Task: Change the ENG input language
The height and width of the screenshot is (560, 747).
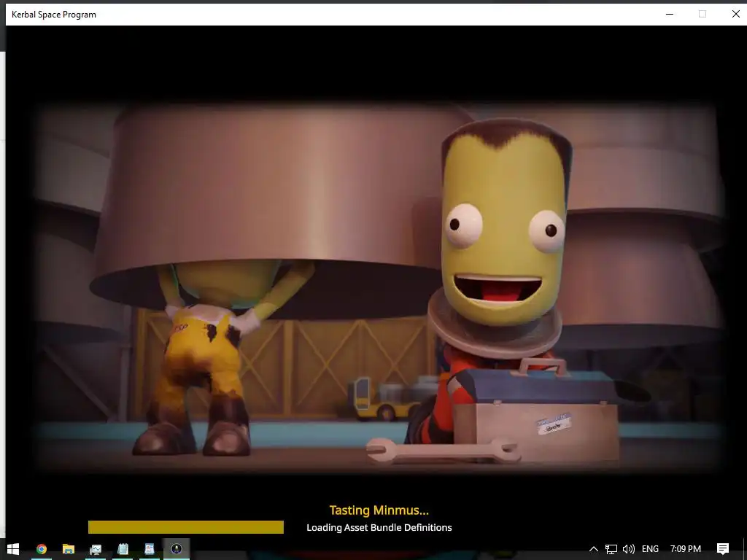Action: pyautogui.click(x=650, y=549)
